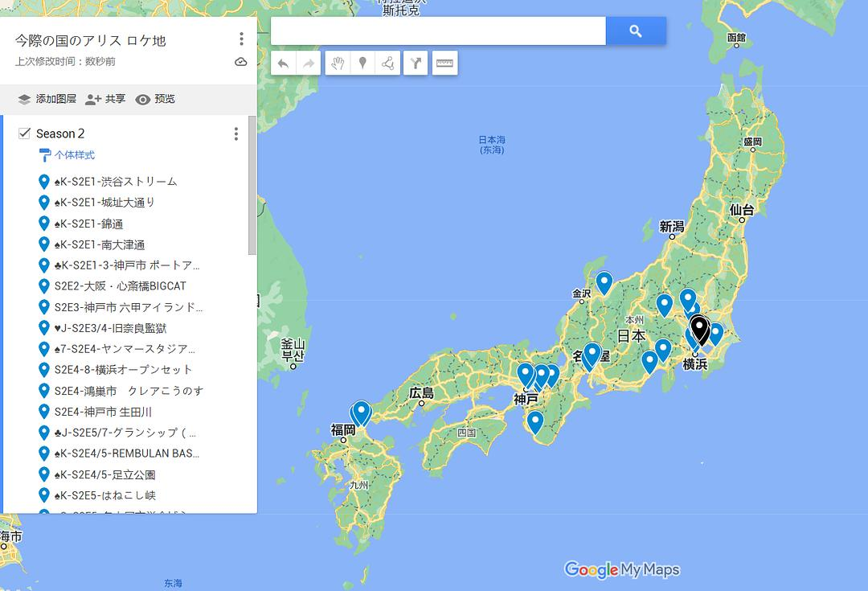Click 预览 to preview the map
Screen dimensions: 868x591
point(155,99)
